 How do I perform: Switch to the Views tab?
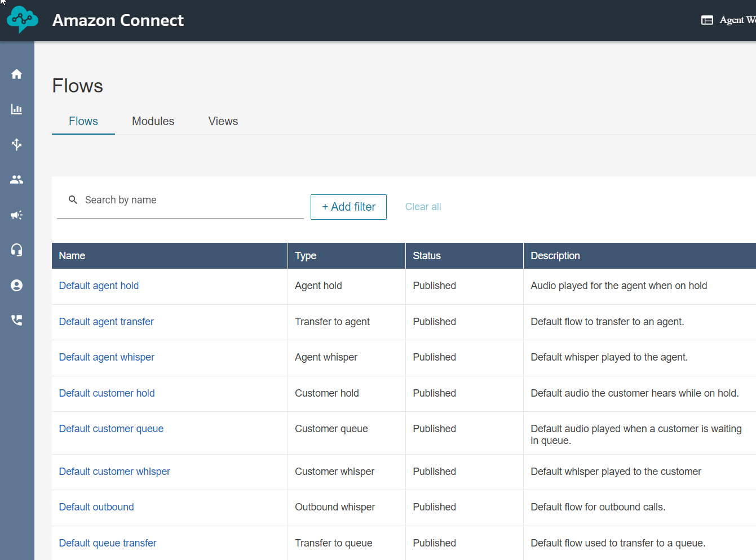223,121
